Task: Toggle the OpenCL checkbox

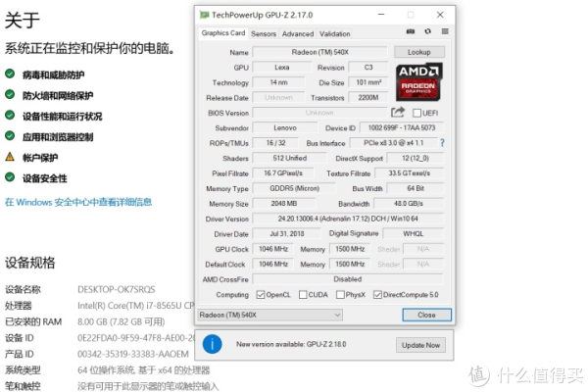Action: tap(261, 295)
